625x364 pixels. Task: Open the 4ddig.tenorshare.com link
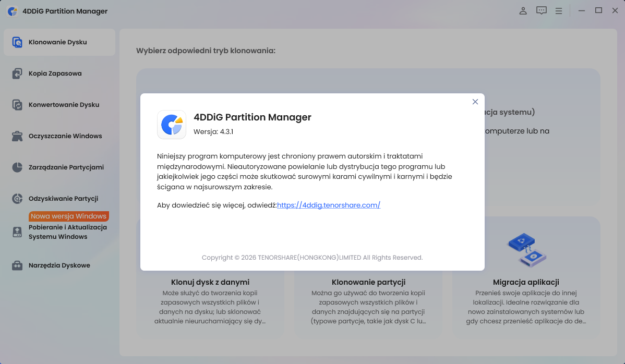pyautogui.click(x=329, y=205)
